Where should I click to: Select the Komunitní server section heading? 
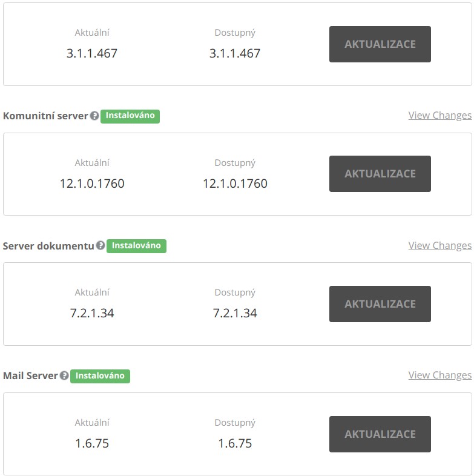(45, 116)
